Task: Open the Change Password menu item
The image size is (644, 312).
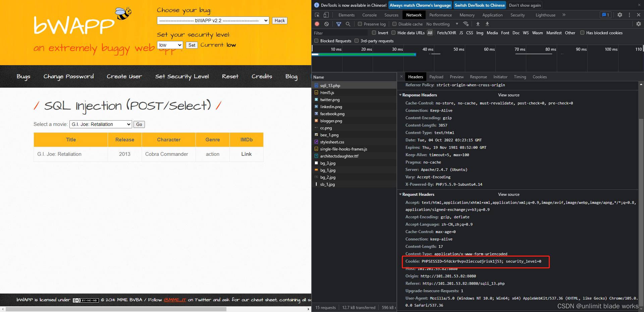Action: 68,76
